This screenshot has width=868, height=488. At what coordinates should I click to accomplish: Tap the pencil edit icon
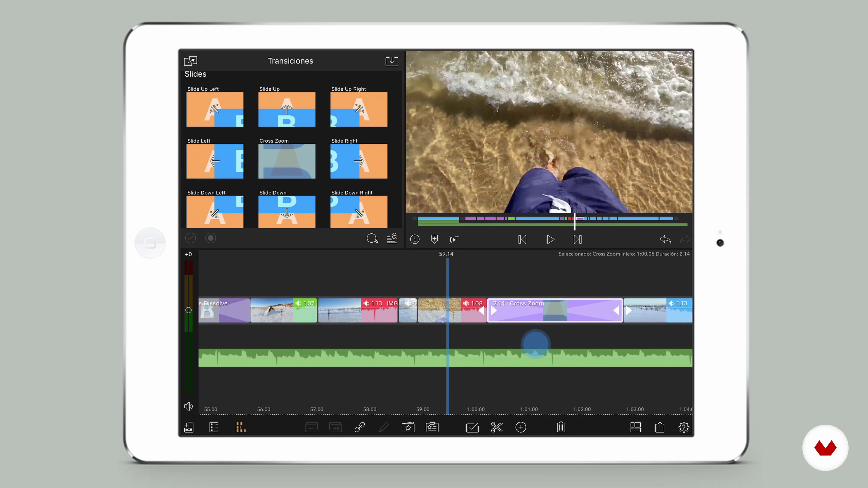tap(384, 427)
